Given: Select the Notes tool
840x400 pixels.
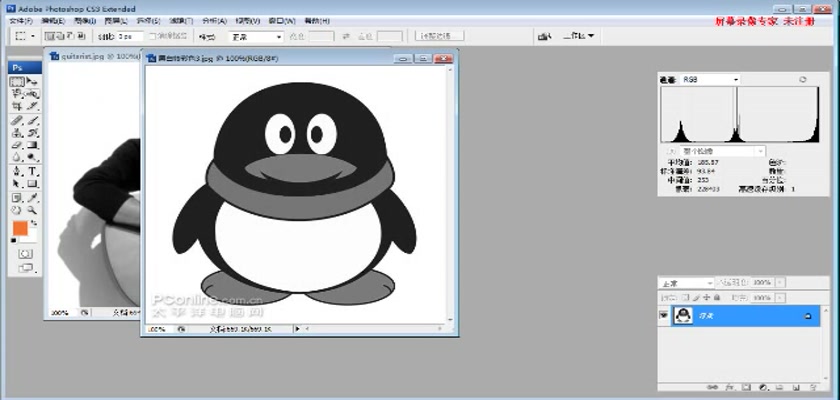Looking at the screenshot, I should coord(18,198).
